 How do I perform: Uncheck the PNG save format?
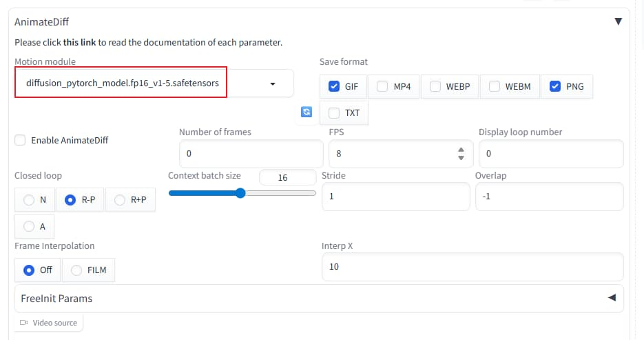(x=555, y=87)
